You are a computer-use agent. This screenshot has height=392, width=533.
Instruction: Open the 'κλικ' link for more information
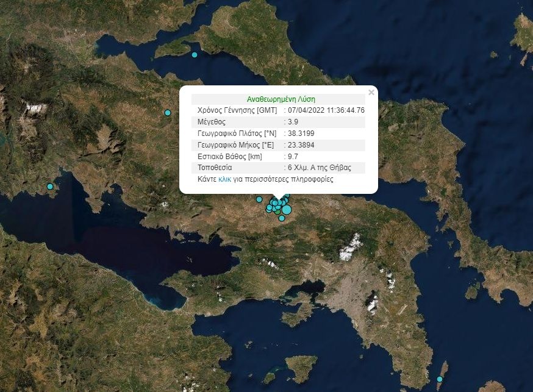coord(224,180)
